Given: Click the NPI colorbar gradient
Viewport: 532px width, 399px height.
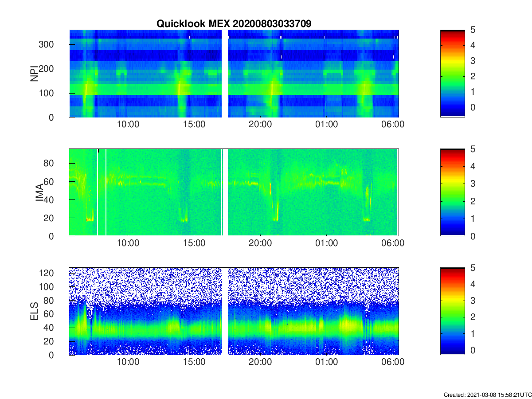Looking at the screenshot, I should pos(452,74).
